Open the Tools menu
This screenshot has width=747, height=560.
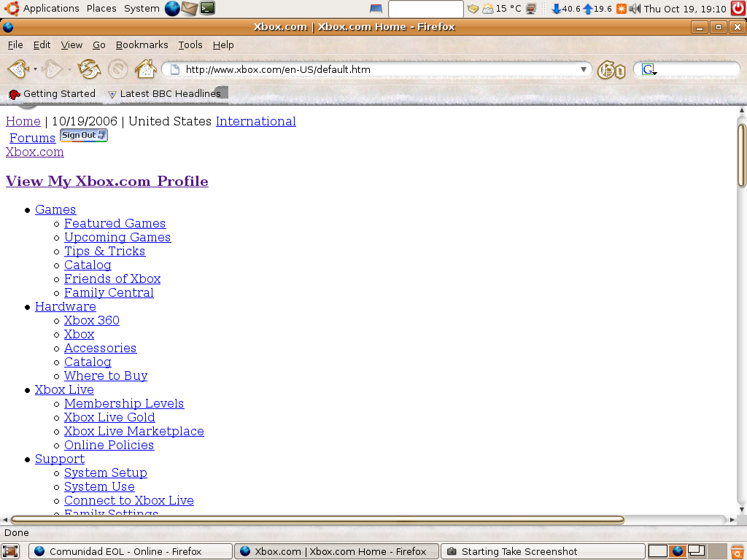click(190, 44)
